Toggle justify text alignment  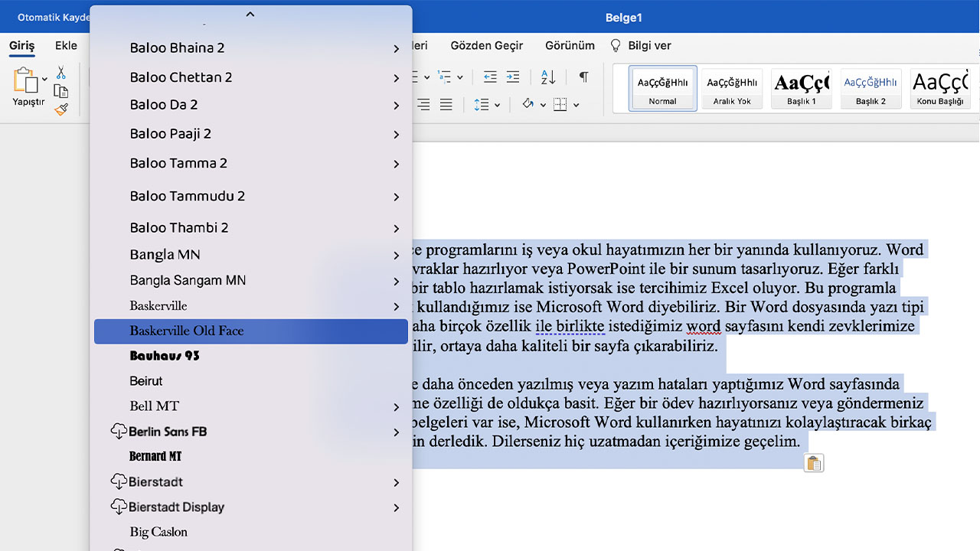pyautogui.click(x=446, y=105)
